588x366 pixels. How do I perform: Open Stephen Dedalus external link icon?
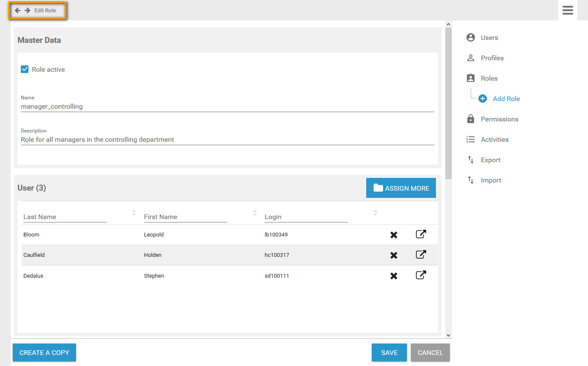421,275
